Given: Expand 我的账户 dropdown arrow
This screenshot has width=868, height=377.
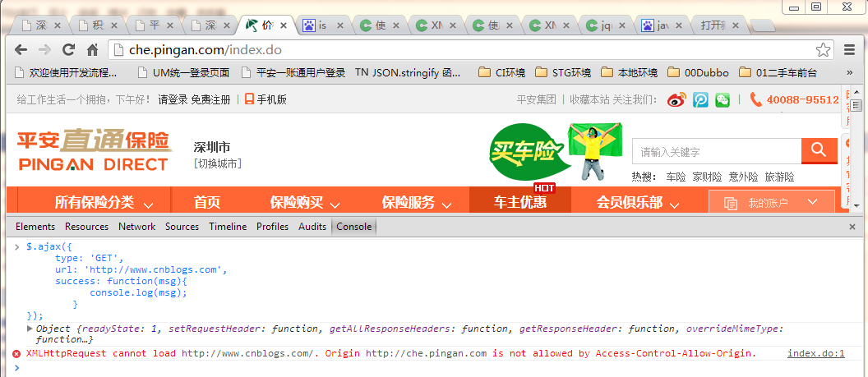Looking at the screenshot, I should [813, 202].
